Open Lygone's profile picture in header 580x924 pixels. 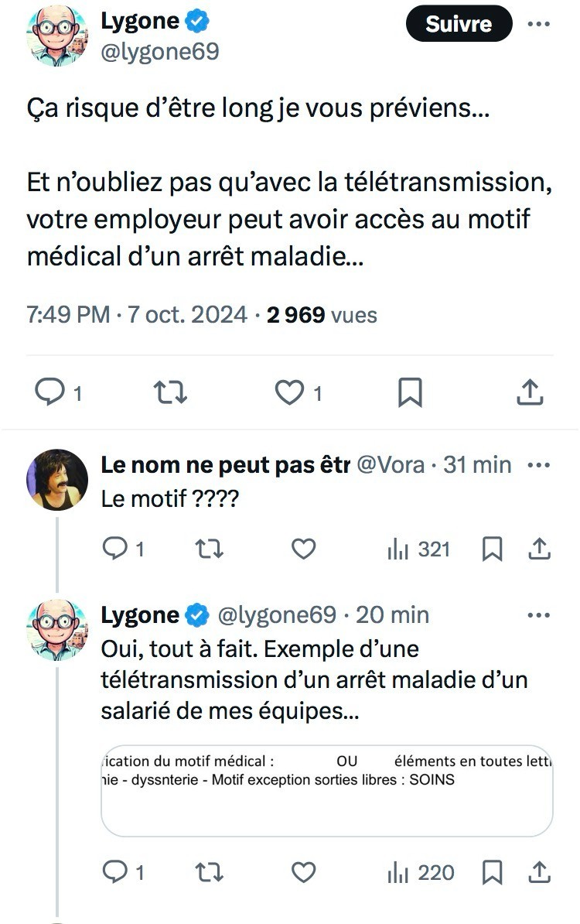pos(57,35)
